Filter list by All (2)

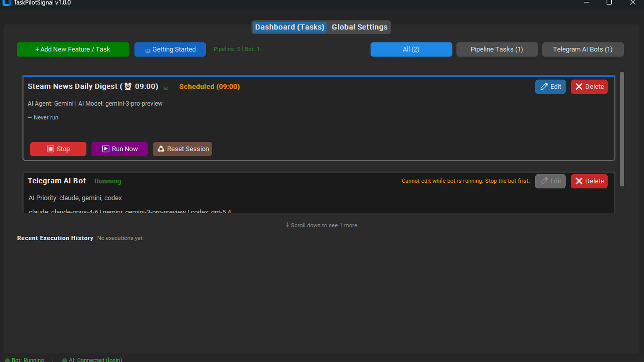[x=411, y=49]
